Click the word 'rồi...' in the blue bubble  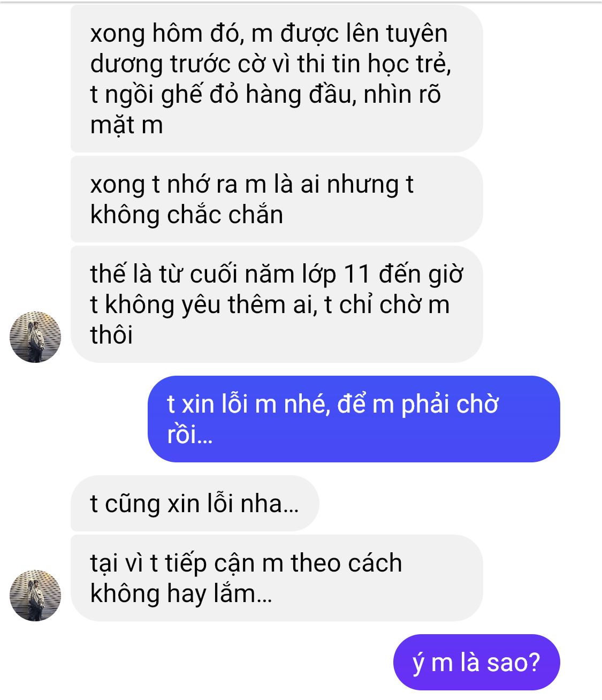pos(190,435)
